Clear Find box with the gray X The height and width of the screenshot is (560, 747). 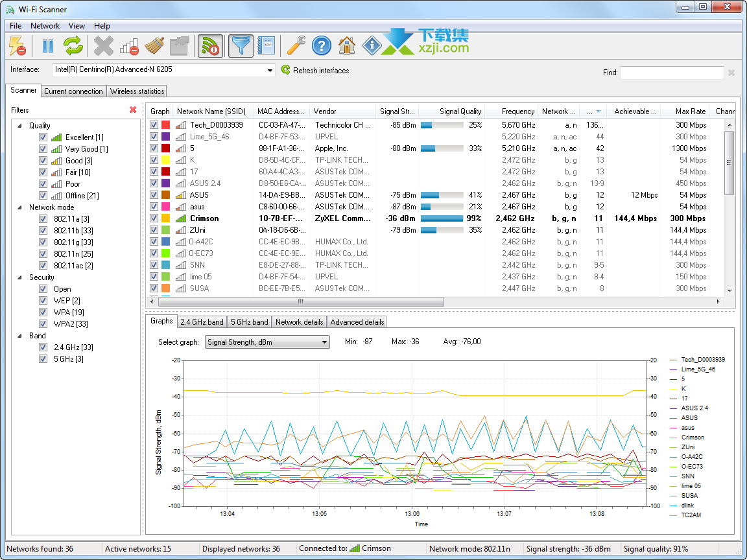[731, 73]
